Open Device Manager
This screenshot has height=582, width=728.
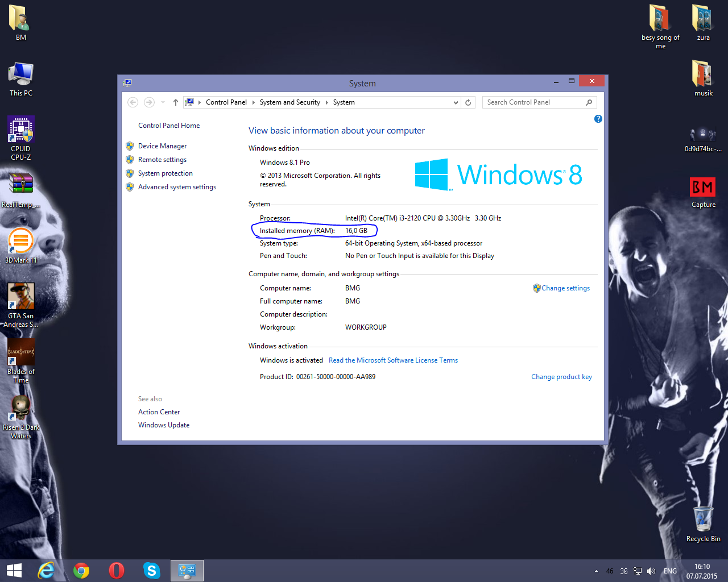(x=162, y=146)
